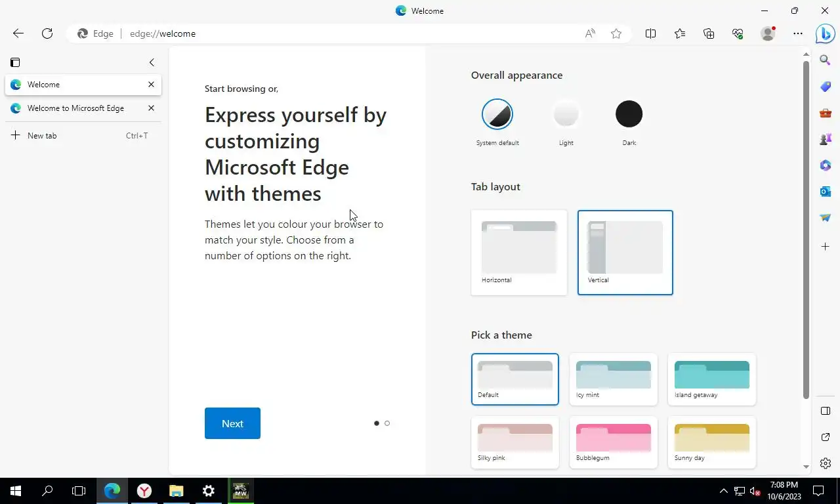Open Settings and more menu
The image size is (840, 504).
797,33
